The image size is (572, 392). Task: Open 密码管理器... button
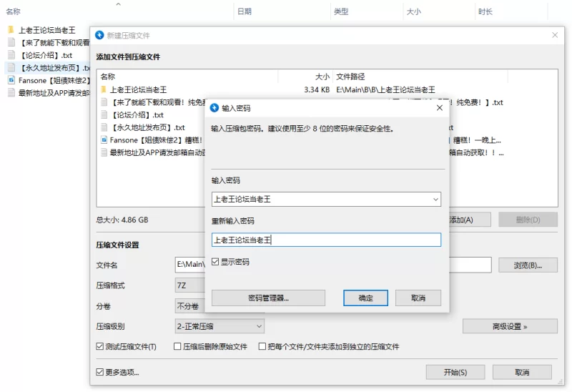point(268,298)
